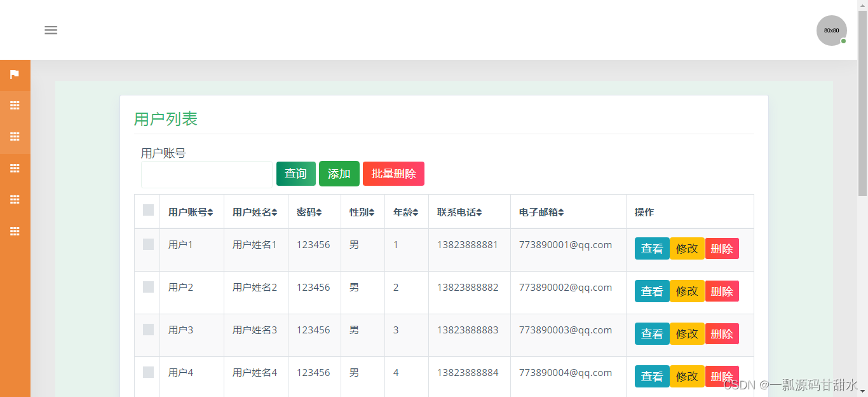Select email 773890001@qq.com

566,245
